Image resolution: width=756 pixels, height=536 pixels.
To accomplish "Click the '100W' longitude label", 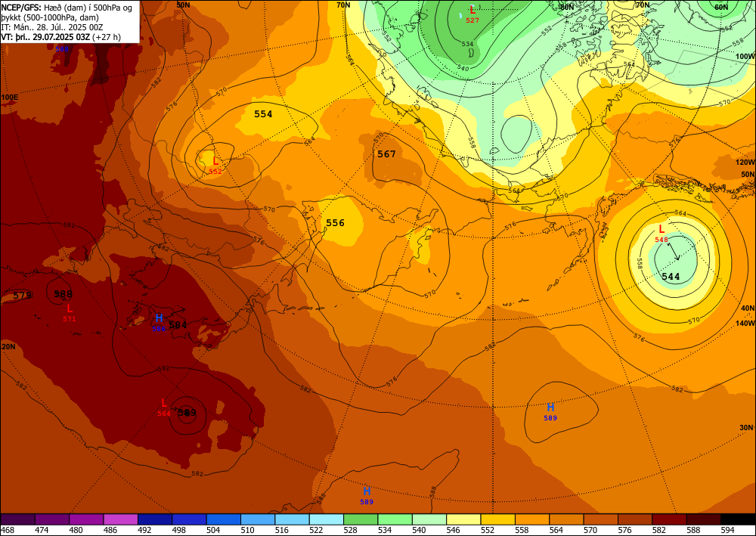I will [x=745, y=57].
